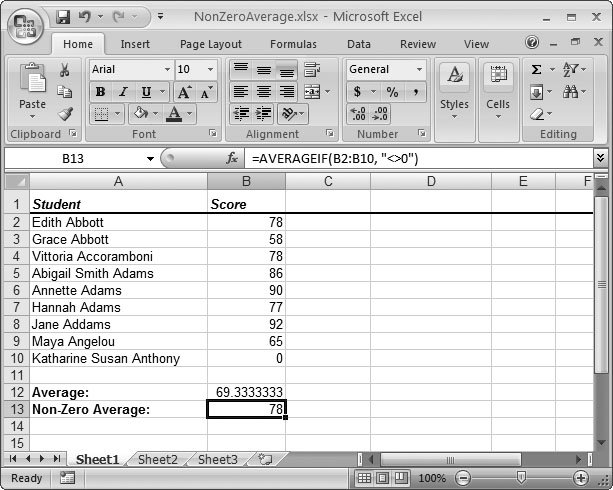This screenshot has height=490, width=613.
Task: Click the AutoSum sigma icon
Action: tap(536, 70)
